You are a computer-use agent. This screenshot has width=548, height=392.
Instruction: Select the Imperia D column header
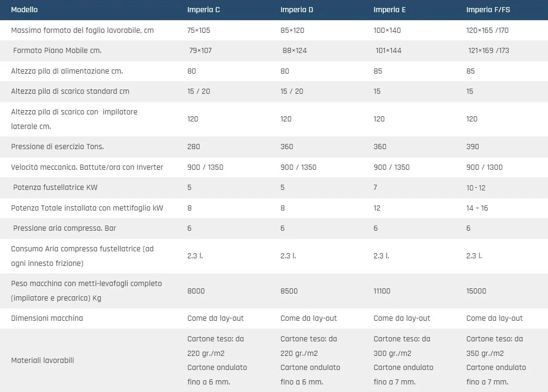(297, 10)
